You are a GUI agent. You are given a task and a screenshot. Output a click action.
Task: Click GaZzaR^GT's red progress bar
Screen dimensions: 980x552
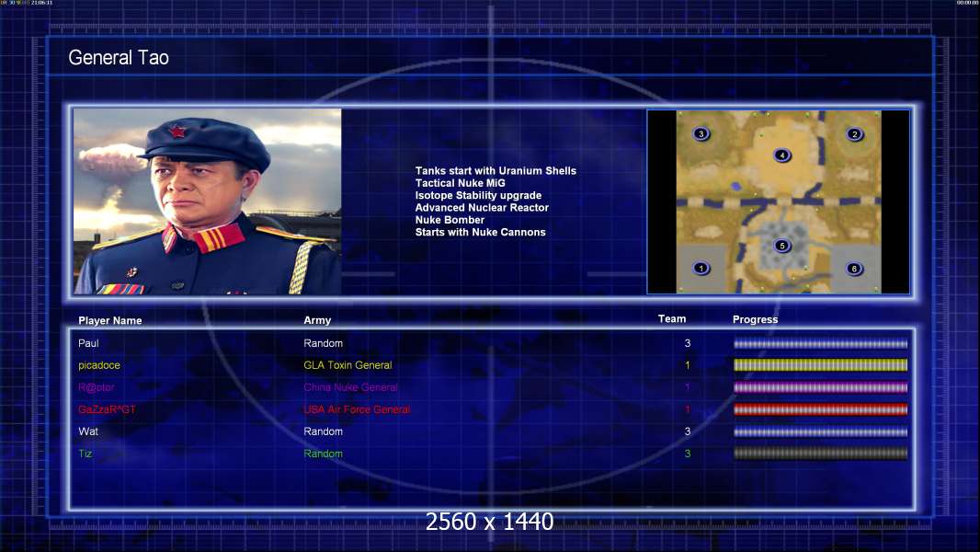[x=821, y=409]
